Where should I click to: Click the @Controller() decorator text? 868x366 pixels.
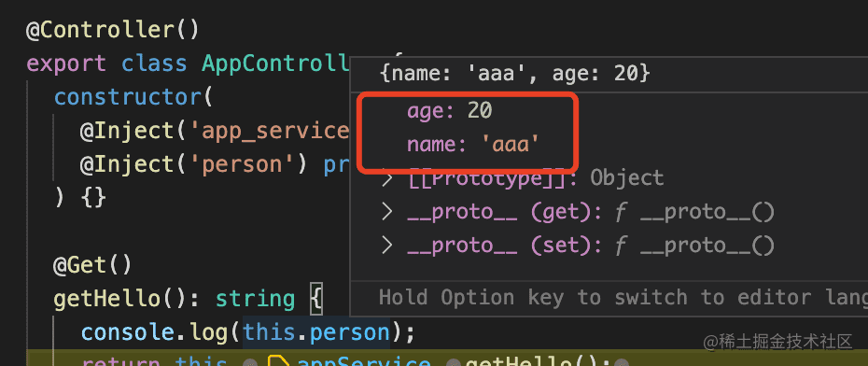112,29
